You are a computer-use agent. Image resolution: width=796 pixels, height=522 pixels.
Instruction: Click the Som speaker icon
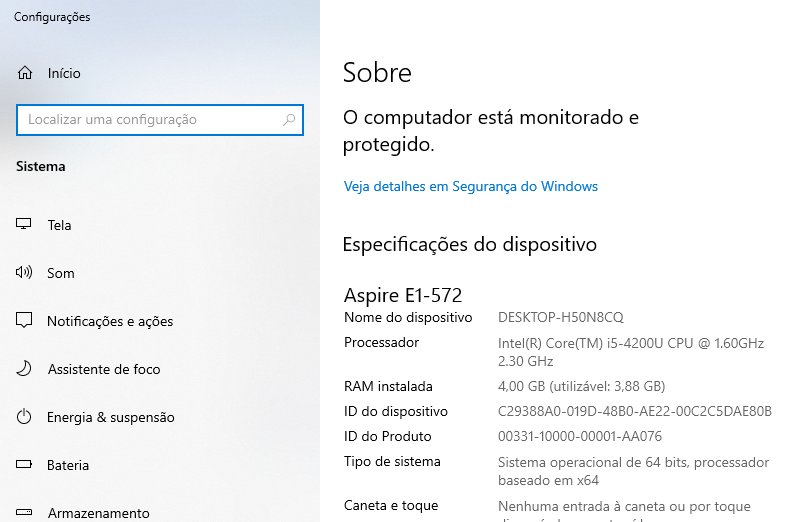pyautogui.click(x=24, y=273)
